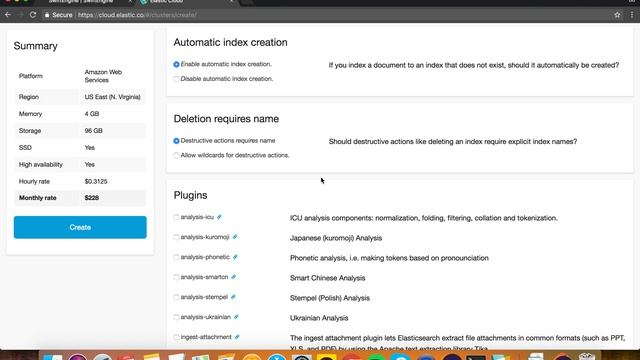The height and width of the screenshot is (360, 640).
Task: Click Platform value Amazon Web Services
Action: tap(103, 76)
